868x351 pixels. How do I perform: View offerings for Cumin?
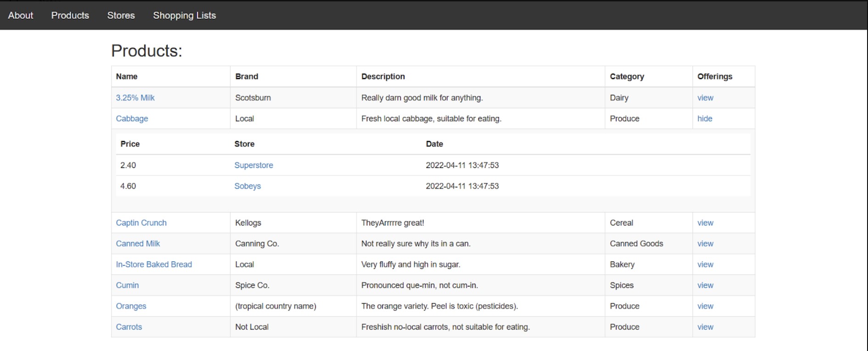click(706, 285)
